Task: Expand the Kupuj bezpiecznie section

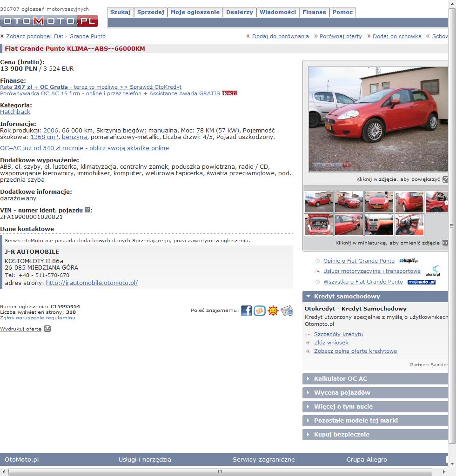Action: click(x=375, y=435)
